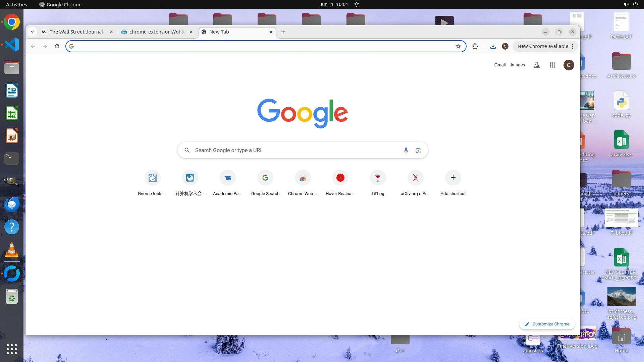Reload the current page

click(x=57, y=46)
